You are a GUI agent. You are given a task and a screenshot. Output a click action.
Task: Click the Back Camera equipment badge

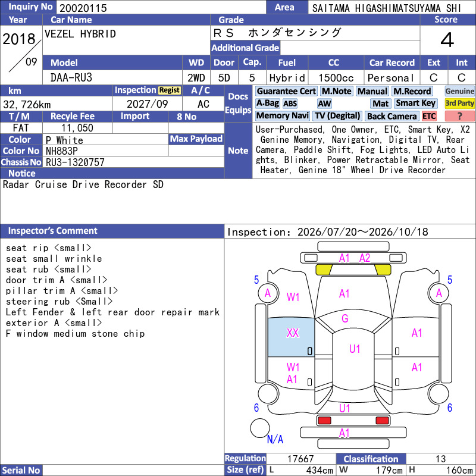(x=392, y=116)
